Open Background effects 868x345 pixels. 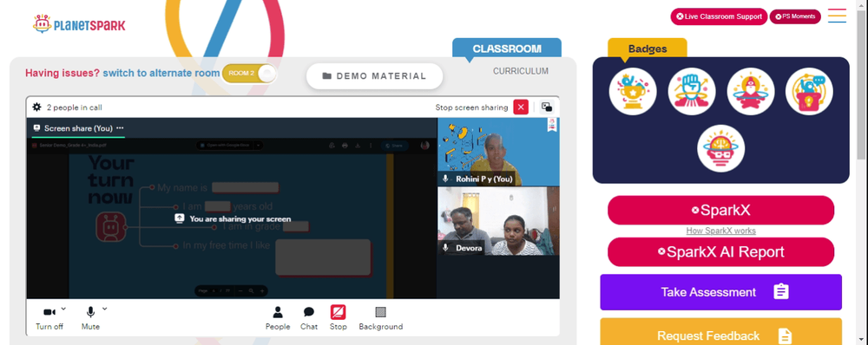click(380, 318)
